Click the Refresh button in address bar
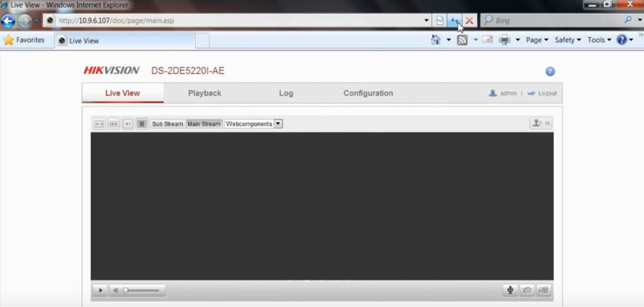644x307 pixels. pos(454,20)
